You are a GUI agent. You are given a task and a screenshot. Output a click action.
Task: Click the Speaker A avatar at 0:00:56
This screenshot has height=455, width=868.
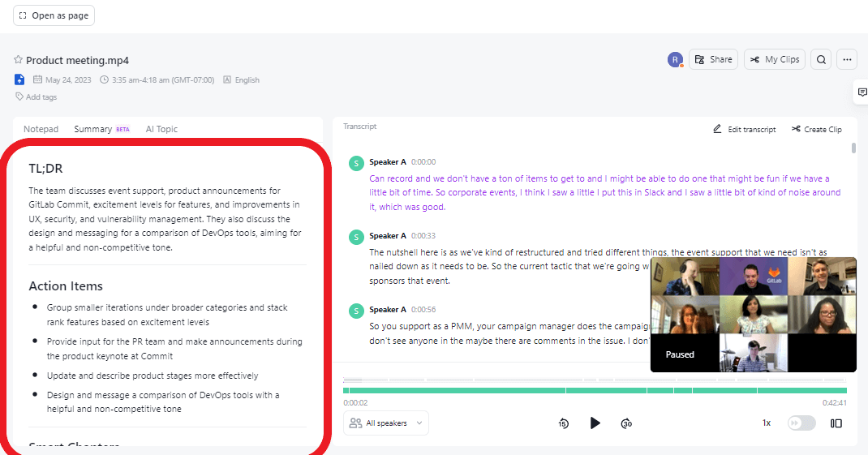click(356, 311)
